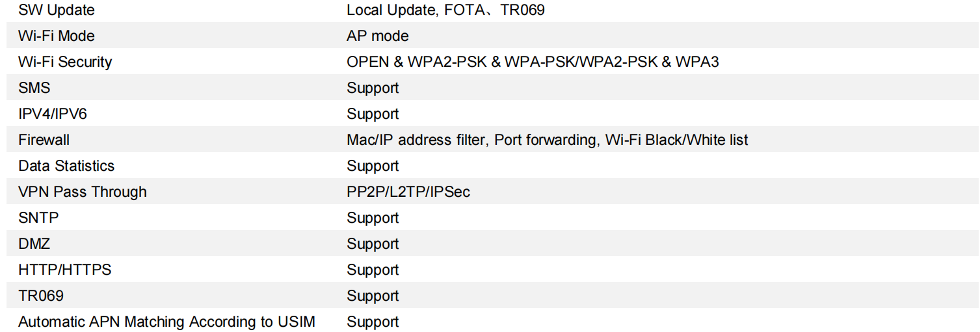Click 'Support' in the Automatic APN row
Screen dimensions: 980x332
(x=373, y=322)
